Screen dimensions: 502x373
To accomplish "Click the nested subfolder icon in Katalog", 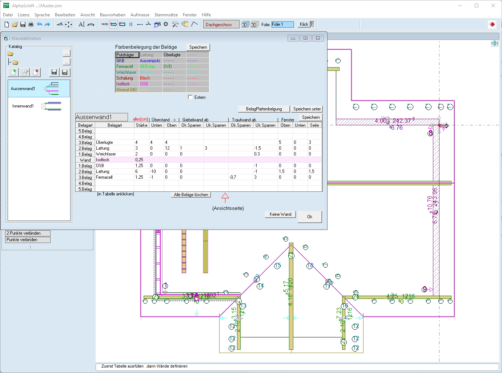I will coord(15,62).
